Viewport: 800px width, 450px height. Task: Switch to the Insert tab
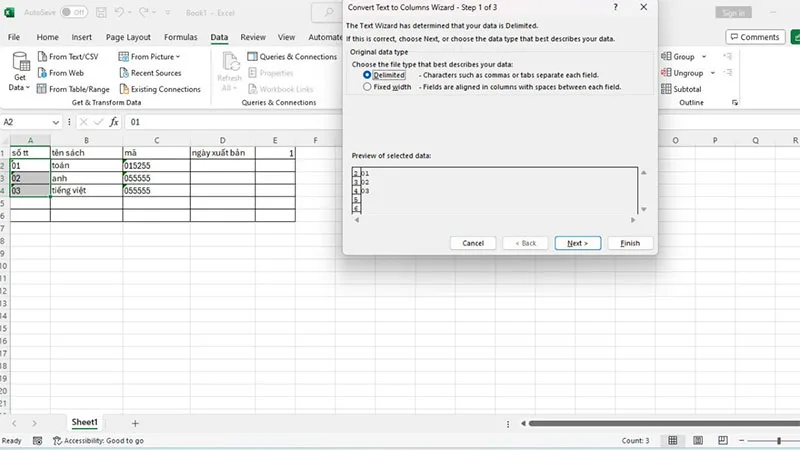point(82,37)
